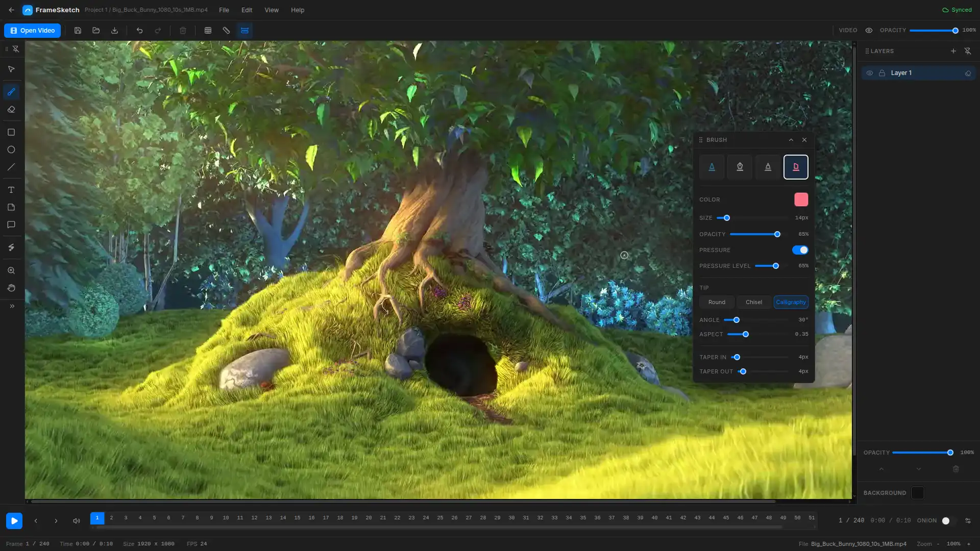The width and height of the screenshot is (980, 551).
Task: Lock Layer 1 with padlock icon
Action: tap(881, 73)
